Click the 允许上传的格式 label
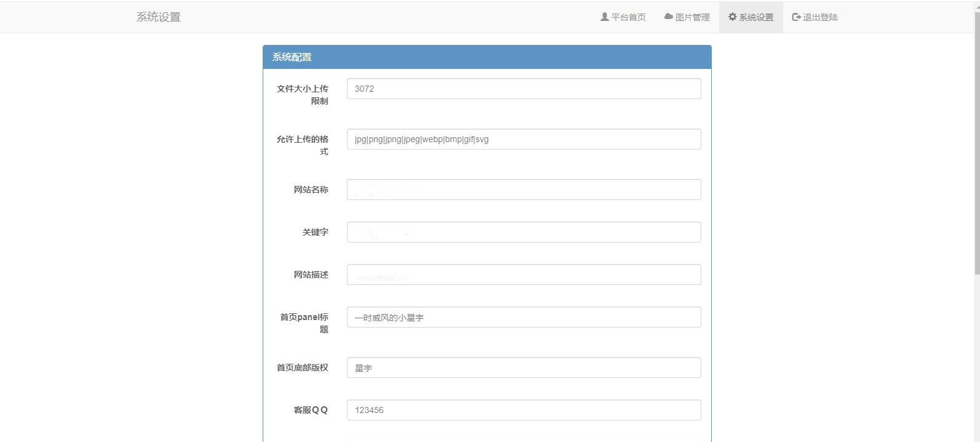Viewport: 980px width, 442px height. click(x=303, y=145)
